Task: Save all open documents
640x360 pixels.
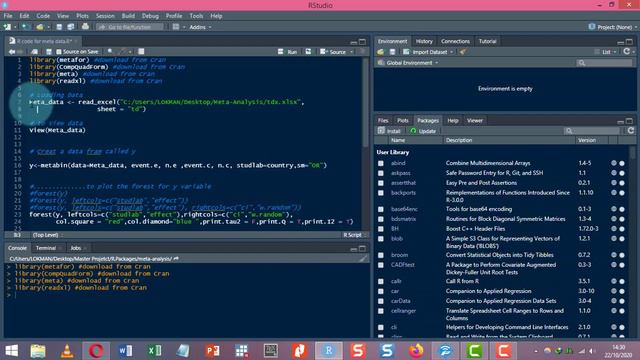Action: (71, 27)
